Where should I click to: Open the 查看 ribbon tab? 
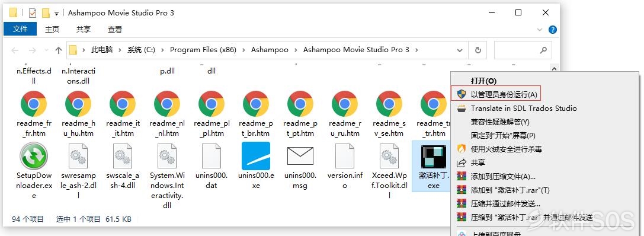point(114,29)
